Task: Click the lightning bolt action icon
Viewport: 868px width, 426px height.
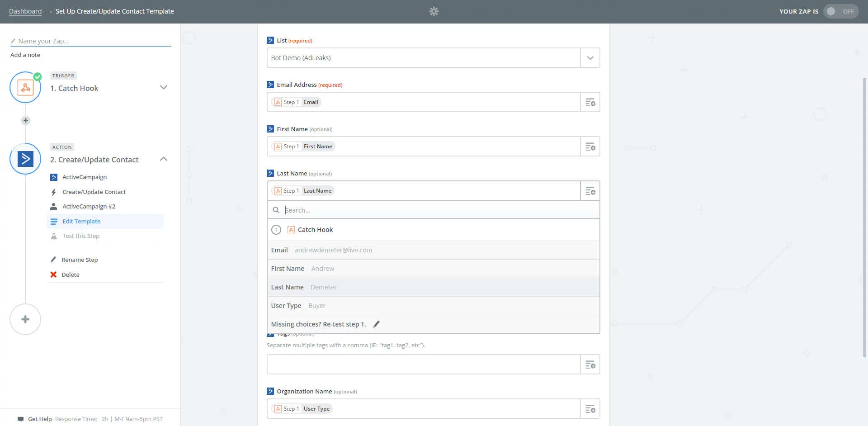Action: (53, 192)
